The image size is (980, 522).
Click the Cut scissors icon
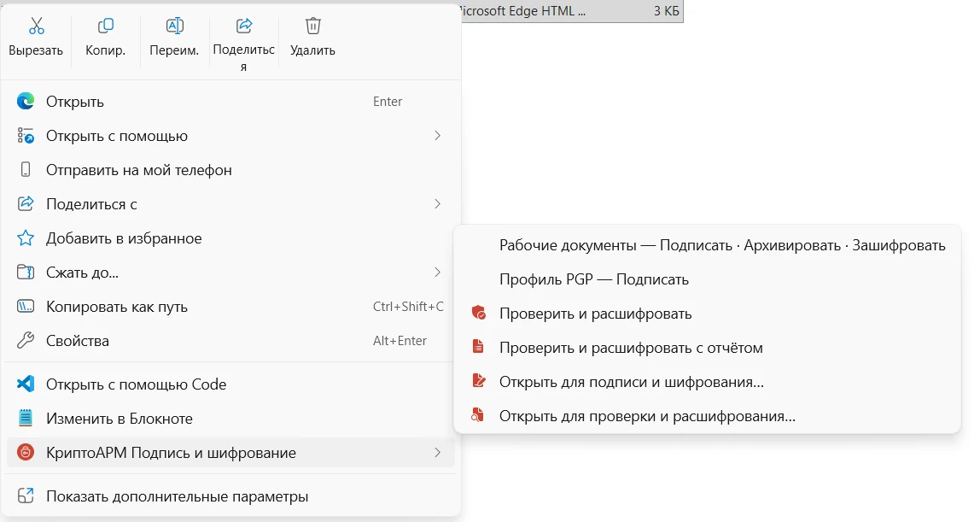(36, 26)
